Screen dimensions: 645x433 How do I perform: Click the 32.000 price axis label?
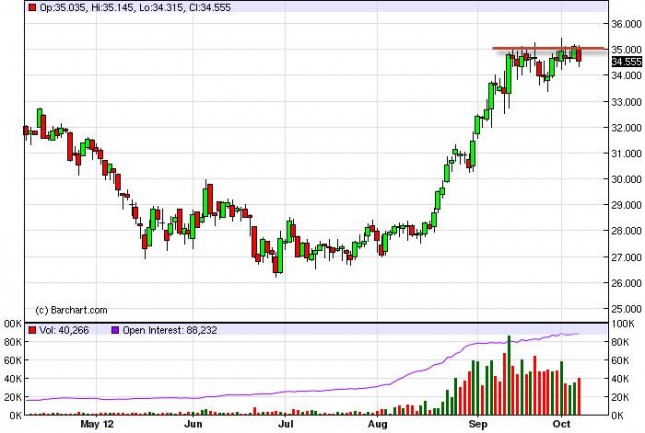[x=626, y=128]
